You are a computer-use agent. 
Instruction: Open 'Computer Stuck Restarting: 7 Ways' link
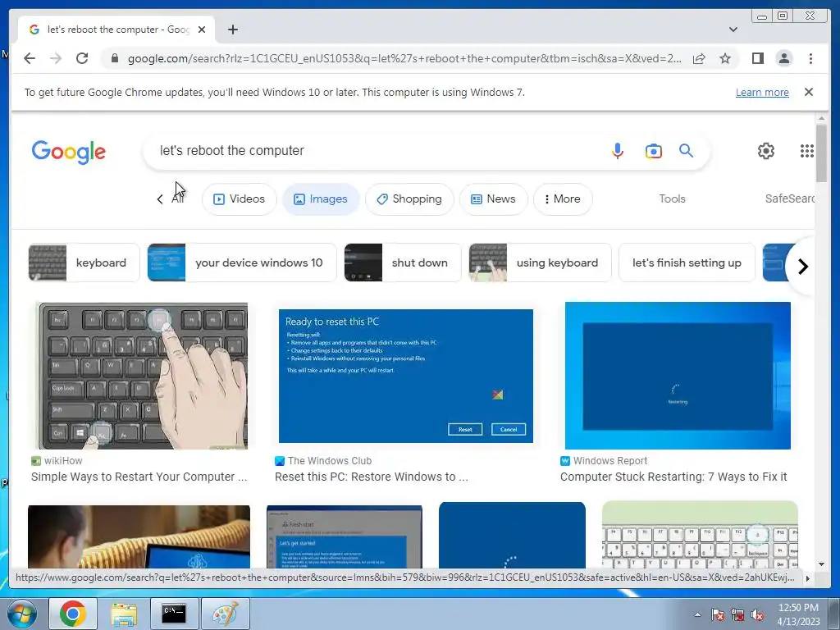pos(673,477)
